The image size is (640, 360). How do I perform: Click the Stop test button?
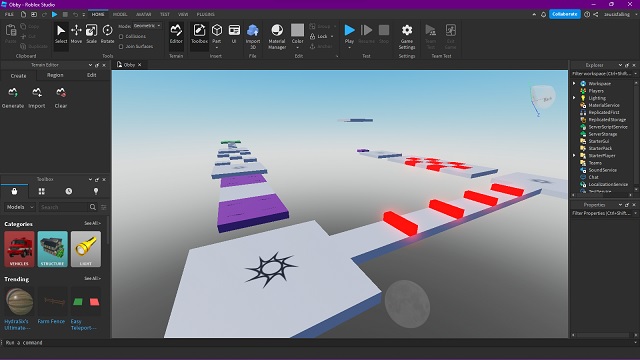(384, 34)
